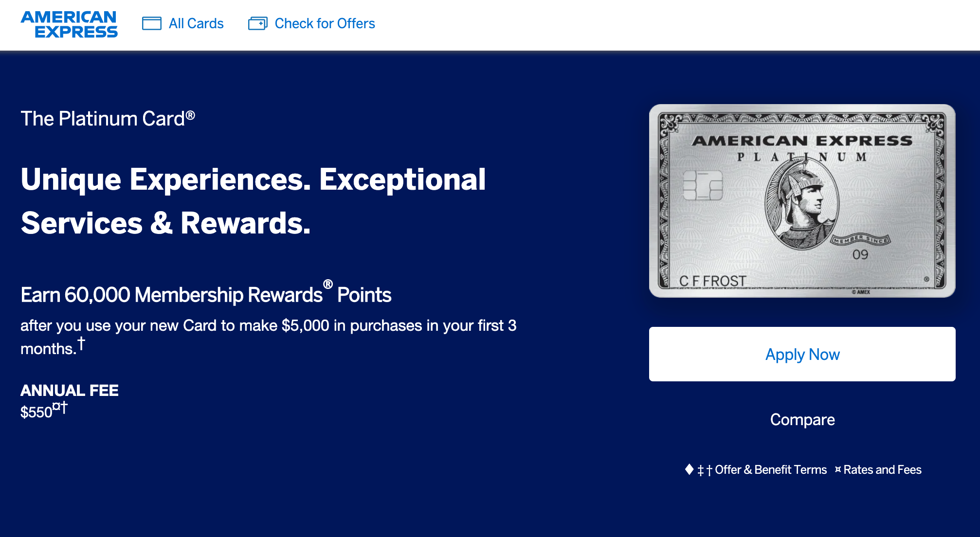Click the 'Earn 60,000 Membership Rewards Points' text

click(x=206, y=292)
